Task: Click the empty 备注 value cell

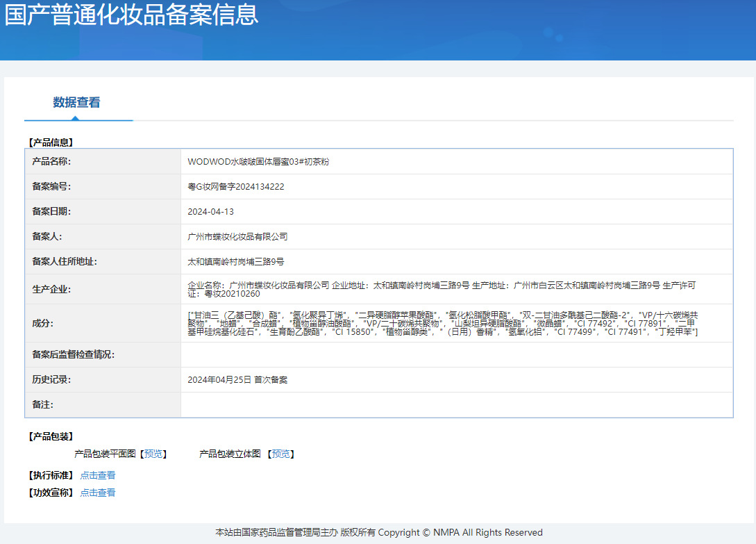Action: pyautogui.click(x=456, y=404)
